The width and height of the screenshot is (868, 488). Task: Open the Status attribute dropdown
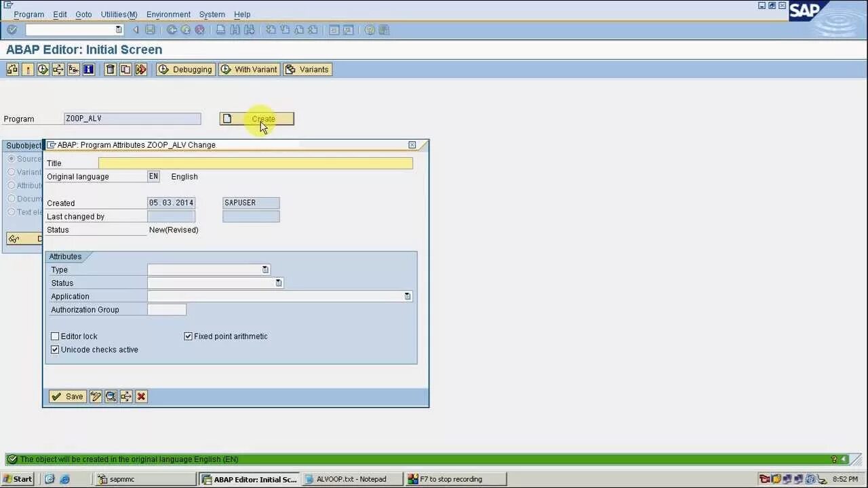pos(279,283)
